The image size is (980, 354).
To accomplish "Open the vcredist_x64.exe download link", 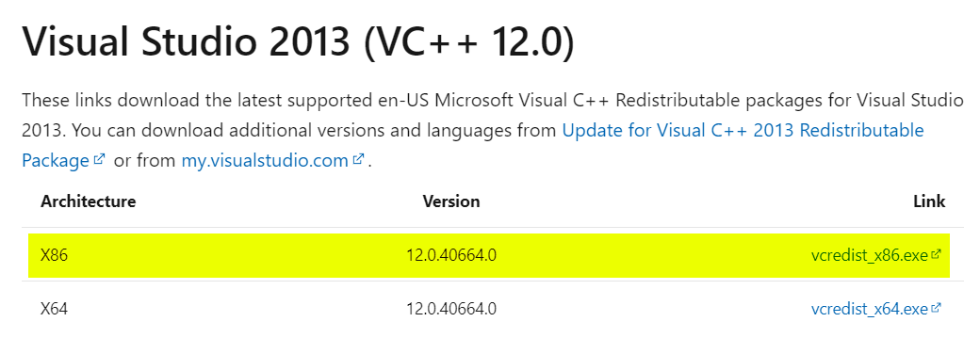I will [x=870, y=309].
